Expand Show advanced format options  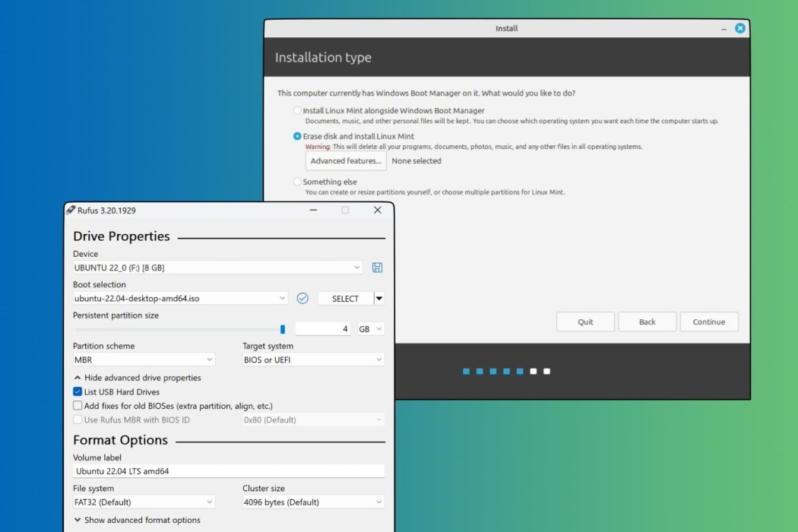(138, 520)
